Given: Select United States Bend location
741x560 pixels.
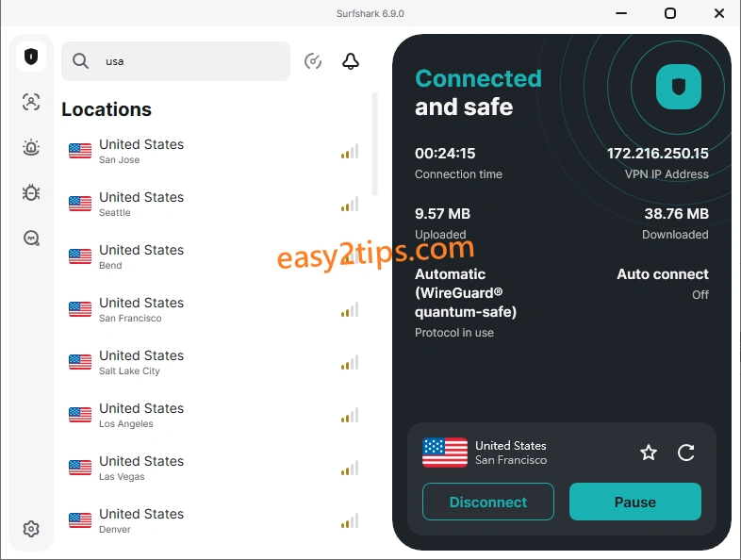Looking at the screenshot, I should point(214,256).
